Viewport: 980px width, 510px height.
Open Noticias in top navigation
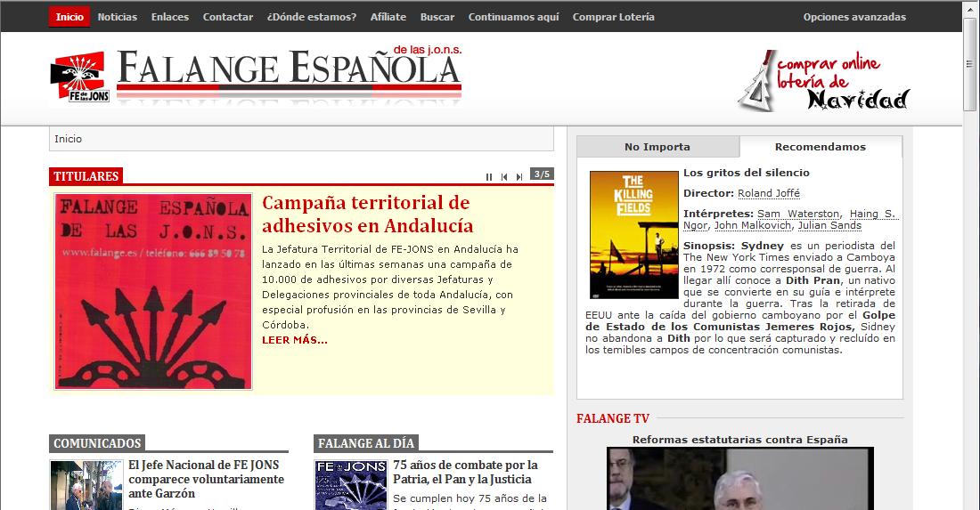117,17
